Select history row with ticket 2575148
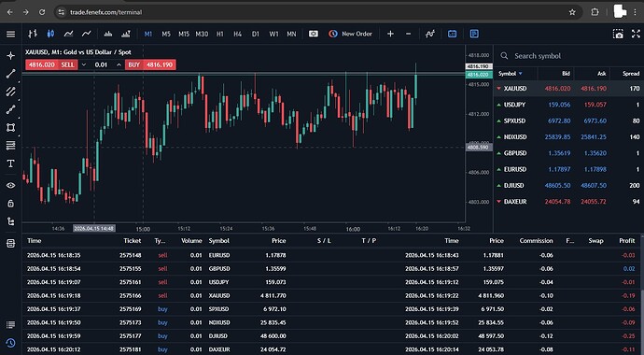 [331, 255]
